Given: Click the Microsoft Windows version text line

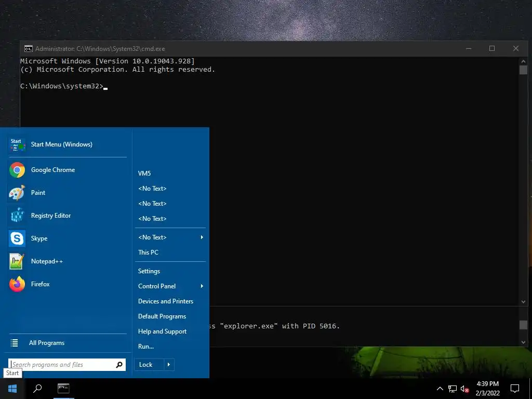Looking at the screenshot, I should click(x=108, y=61).
